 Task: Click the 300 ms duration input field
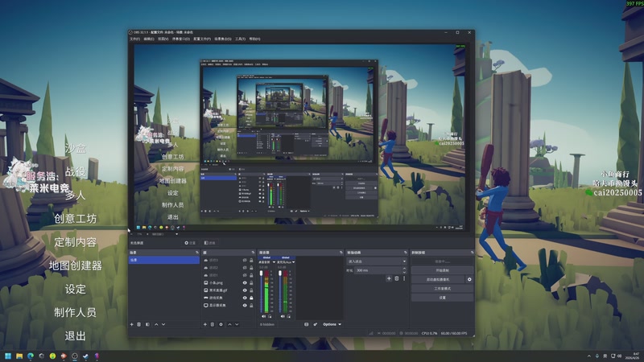pyautogui.click(x=378, y=270)
